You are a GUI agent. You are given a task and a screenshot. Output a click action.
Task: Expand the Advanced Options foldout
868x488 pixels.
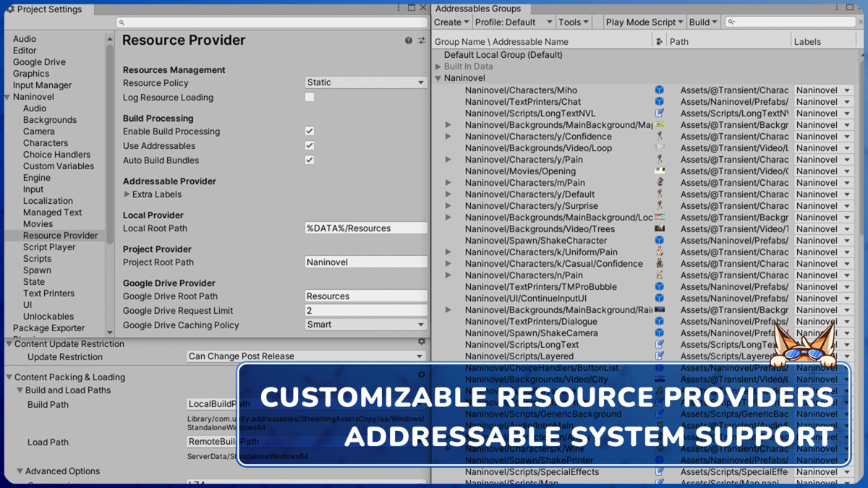click(x=20, y=471)
